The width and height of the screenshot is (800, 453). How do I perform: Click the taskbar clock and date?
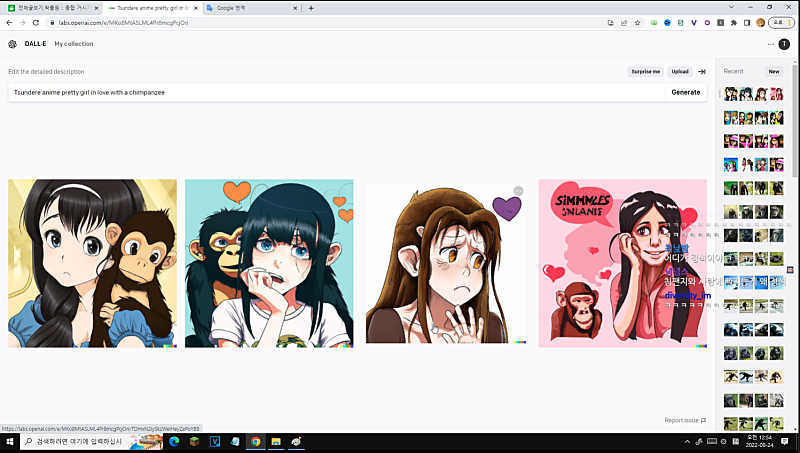[760, 441]
